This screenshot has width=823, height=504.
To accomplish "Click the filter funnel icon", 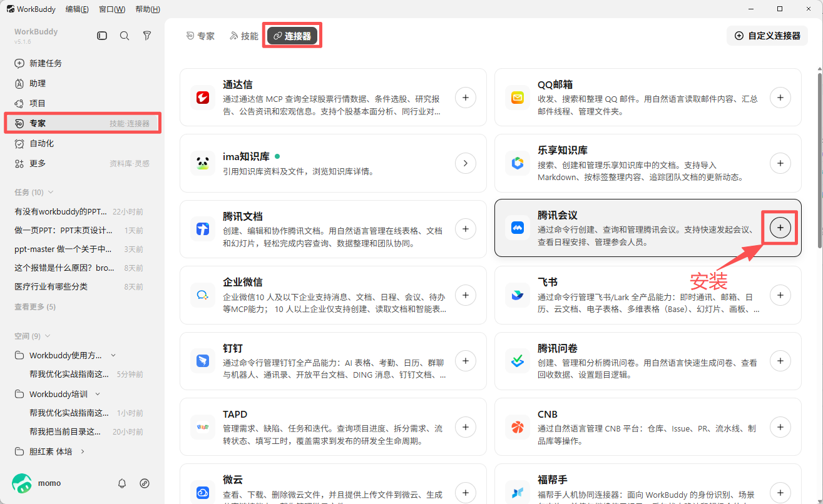I will pyautogui.click(x=147, y=36).
